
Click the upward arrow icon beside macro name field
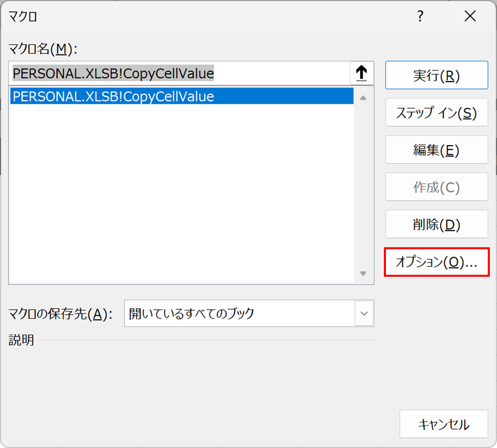[x=362, y=73]
